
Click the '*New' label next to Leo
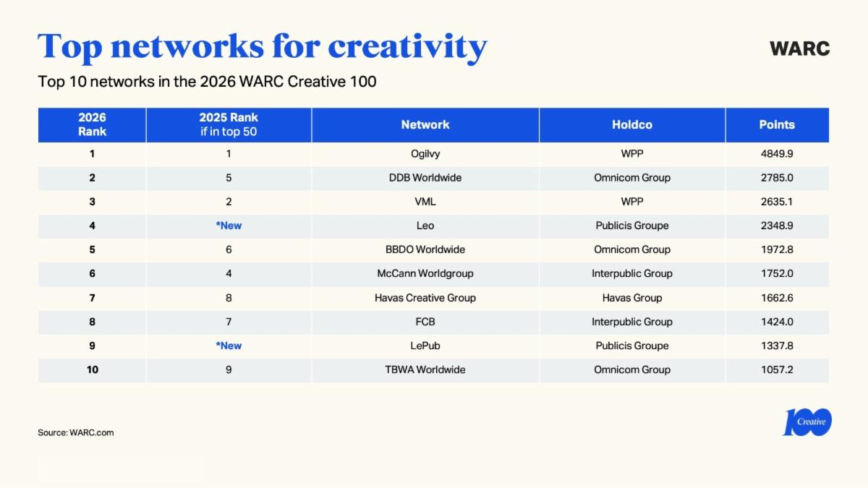[x=229, y=225]
